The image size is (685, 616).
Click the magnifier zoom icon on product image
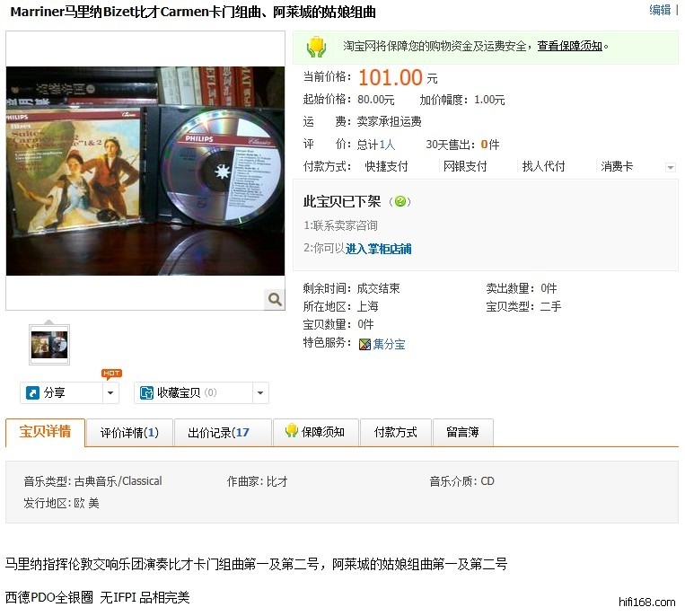[x=275, y=299]
